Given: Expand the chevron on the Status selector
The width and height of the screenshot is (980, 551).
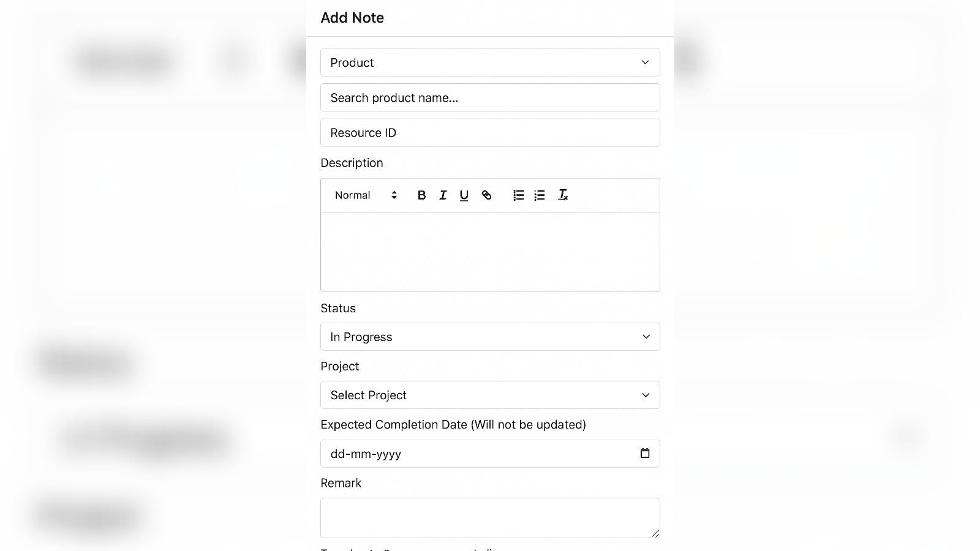Looking at the screenshot, I should tap(645, 336).
